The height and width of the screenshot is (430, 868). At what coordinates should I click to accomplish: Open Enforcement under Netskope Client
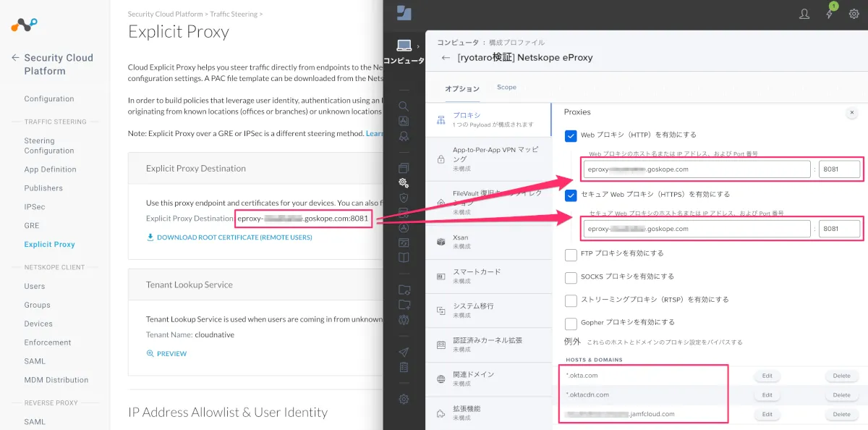pyautogui.click(x=48, y=343)
